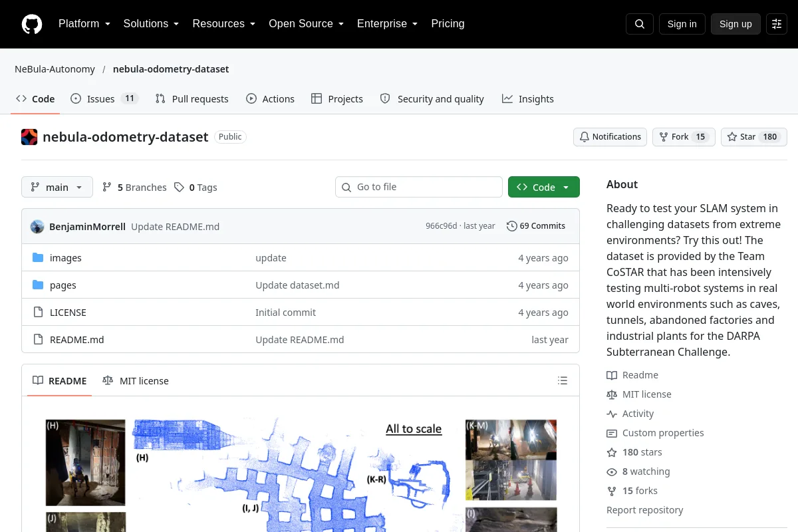Click the images folder icon
Screen dimensions: 798x532
[x=38, y=258]
